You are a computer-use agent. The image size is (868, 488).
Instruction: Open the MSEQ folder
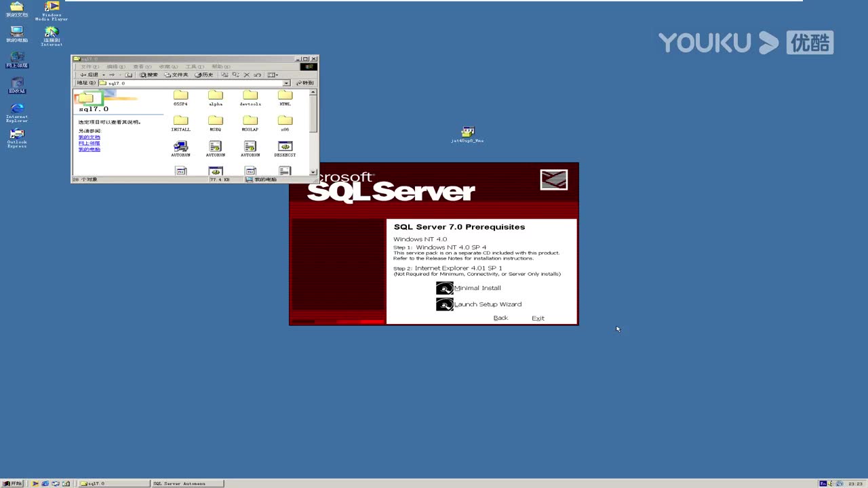click(216, 123)
